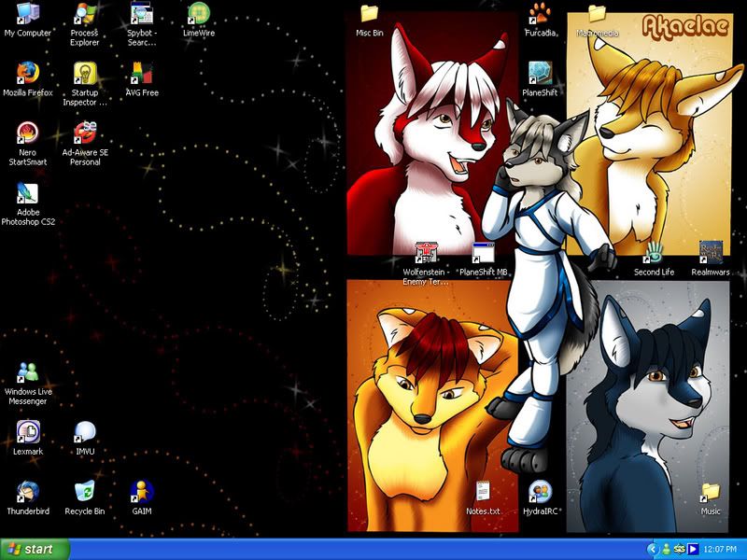747x560 pixels.
Task: Open the Misc Bin folder
Action: tap(369, 20)
